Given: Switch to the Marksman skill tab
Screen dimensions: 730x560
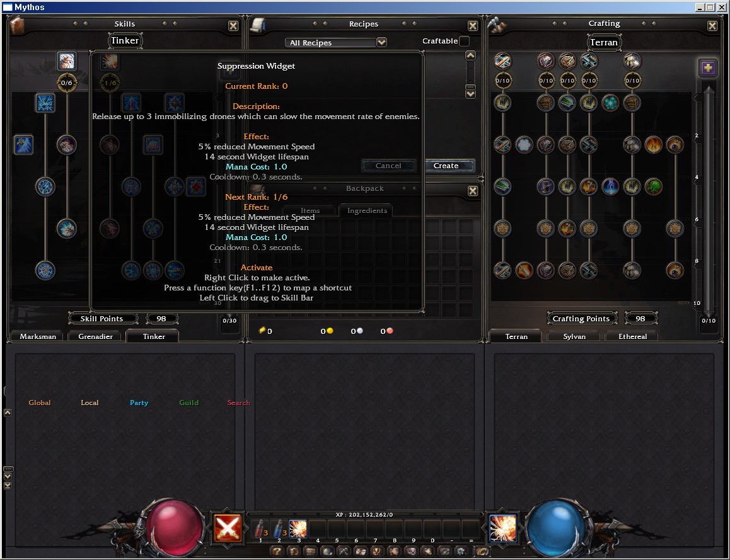Looking at the screenshot, I should click(38, 336).
